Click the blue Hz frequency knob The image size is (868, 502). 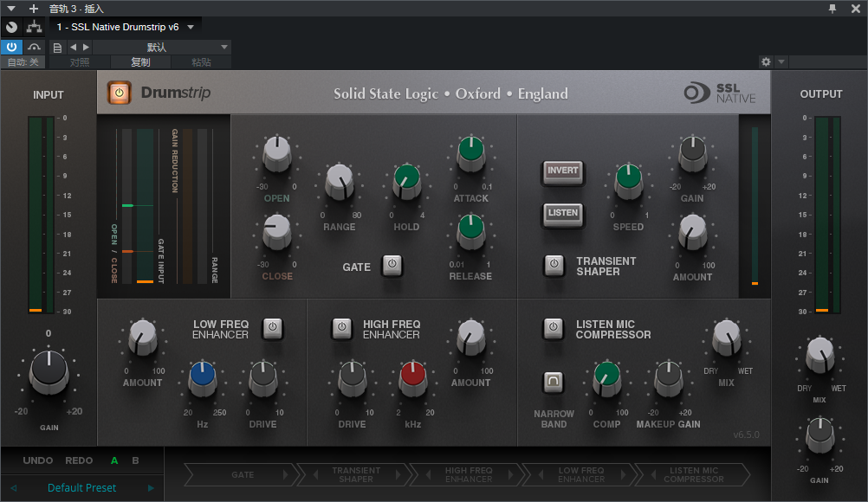tap(203, 379)
